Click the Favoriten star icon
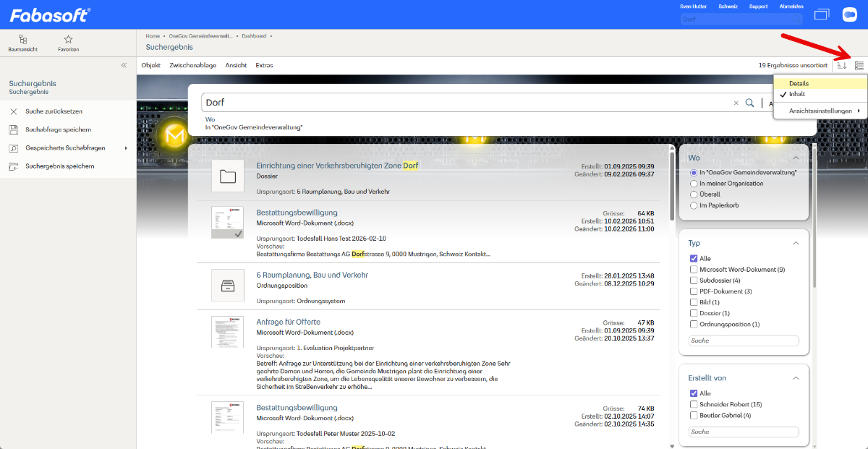The width and height of the screenshot is (868, 449). pos(68,40)
